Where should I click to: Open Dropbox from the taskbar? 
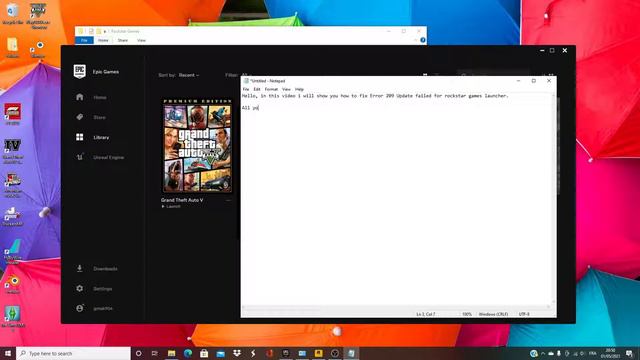coord(237,353)
